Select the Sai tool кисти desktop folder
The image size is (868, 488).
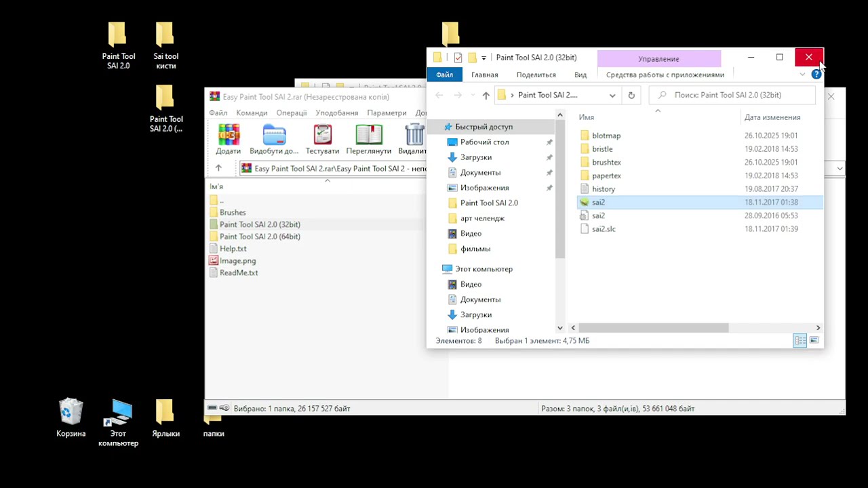click(x=165, y=46)
